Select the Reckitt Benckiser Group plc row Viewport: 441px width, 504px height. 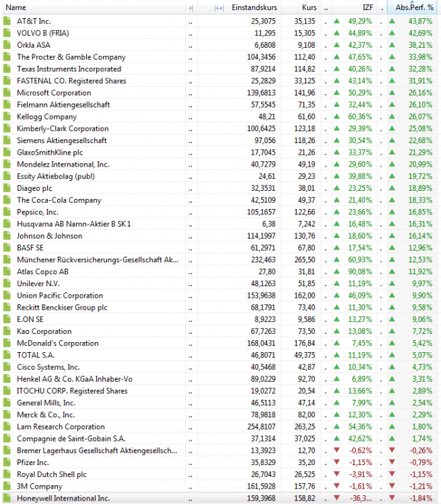click(220, 307)
